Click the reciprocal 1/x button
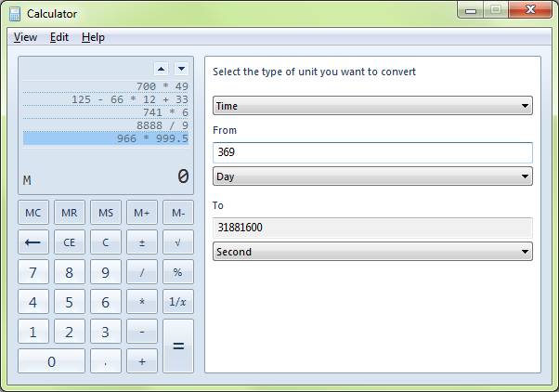Image resolution: width=559 pixels, height=392 pixels. pos(178,302)
